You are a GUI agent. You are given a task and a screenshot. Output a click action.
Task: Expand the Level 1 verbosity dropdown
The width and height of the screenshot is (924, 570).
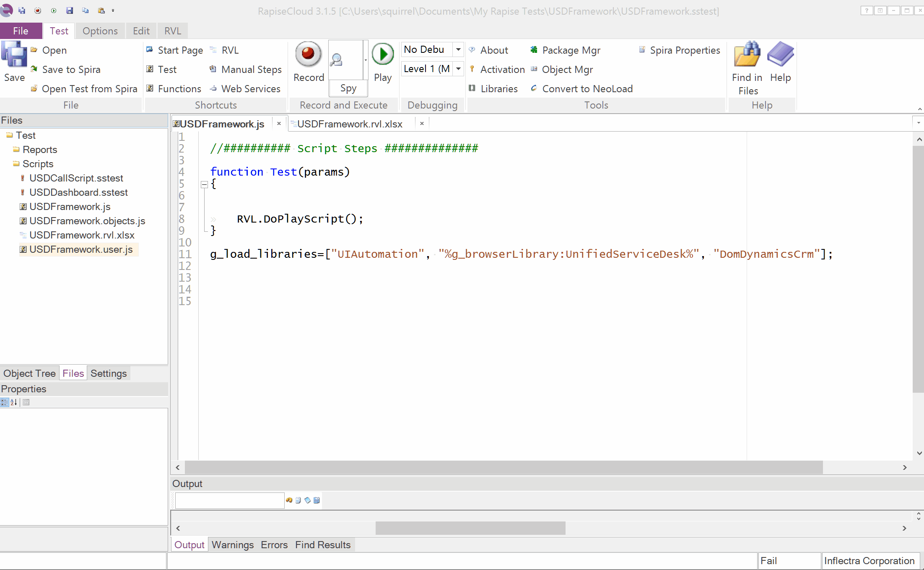458,69
